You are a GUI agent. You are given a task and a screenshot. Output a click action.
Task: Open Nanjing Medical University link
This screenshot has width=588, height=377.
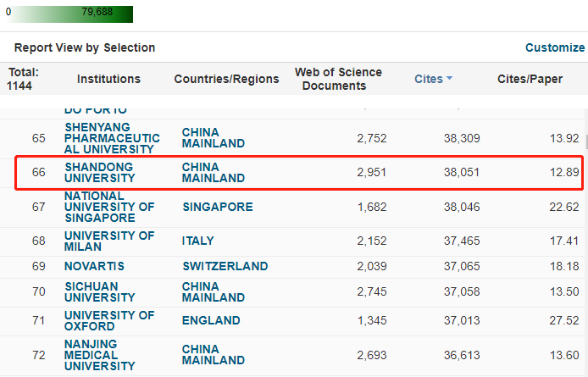100,355
